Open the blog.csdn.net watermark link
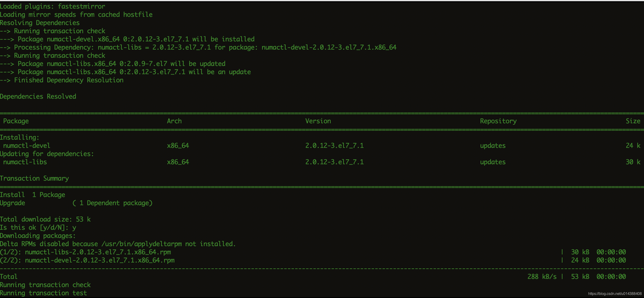 point(614,294)
